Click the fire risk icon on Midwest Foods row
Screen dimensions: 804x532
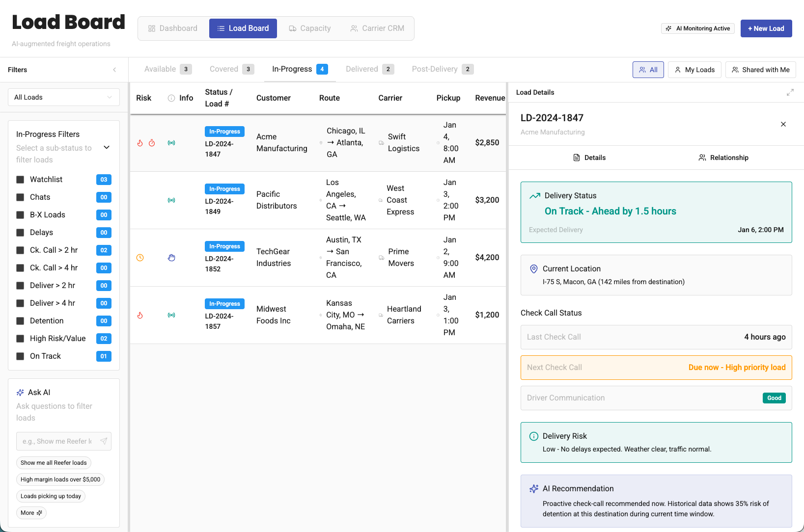140,315
